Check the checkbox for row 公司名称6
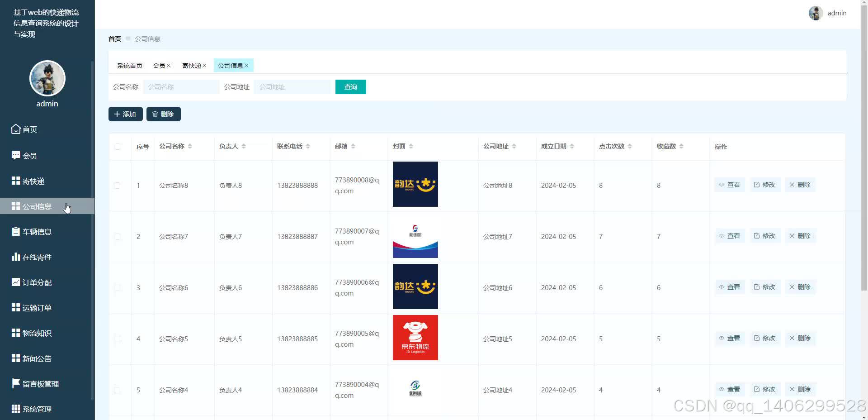This screenshot has width=868, height=420. pos(117,288)
